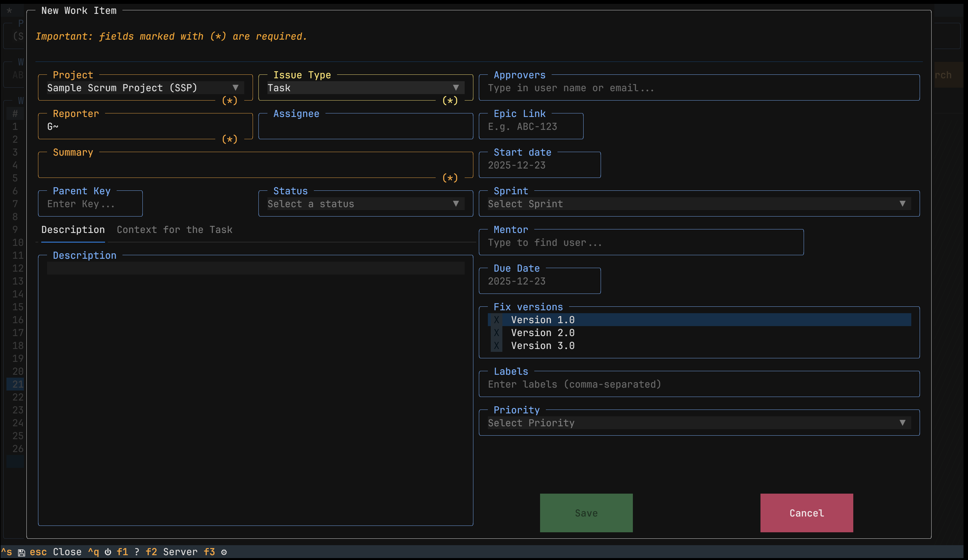Click inside the Description text area
Viewport: 968px width, 560px height.
click(256, 390)
